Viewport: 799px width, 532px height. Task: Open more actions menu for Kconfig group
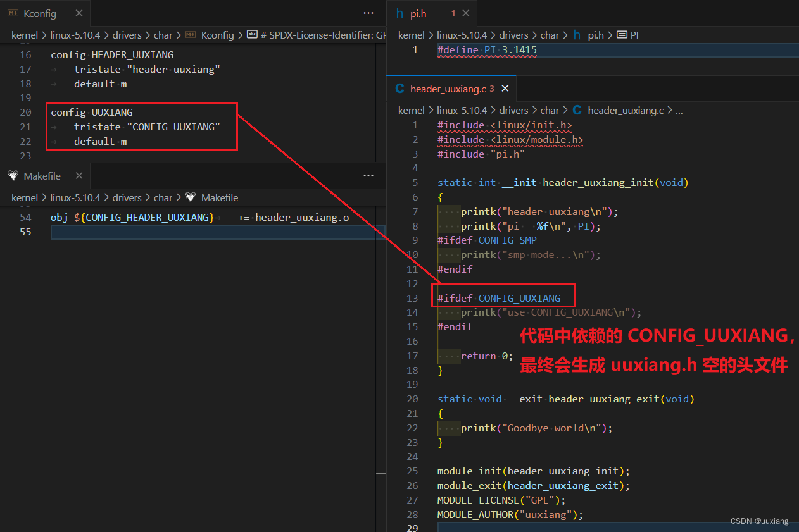pos(368,13)
